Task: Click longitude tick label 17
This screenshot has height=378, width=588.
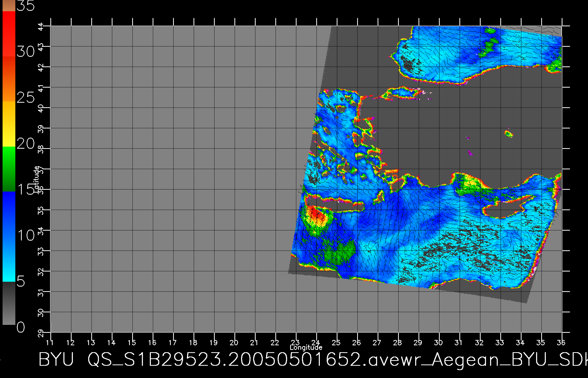Action: [173, 342]
